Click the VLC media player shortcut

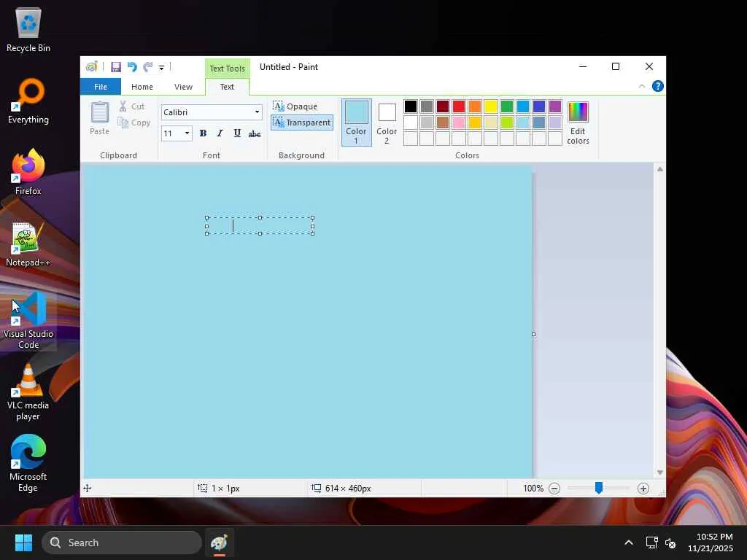click(x=28, y=392)
